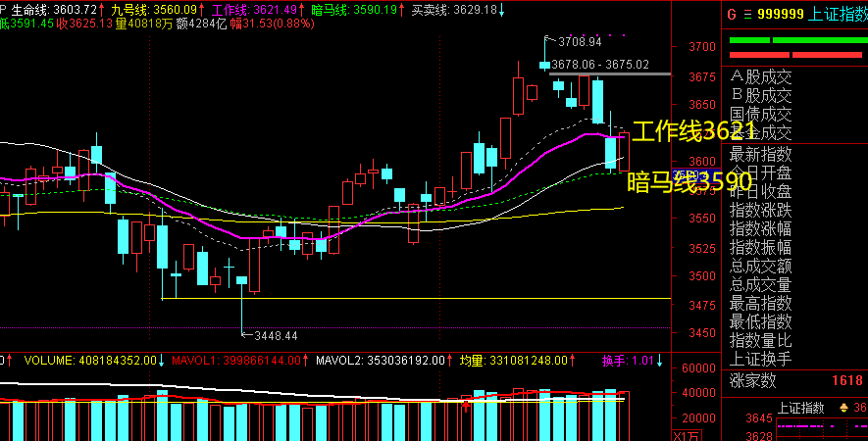This screenshot has width=868, height=441.
Task: Click the red sell-strength bar
Action: click(x=795, y=55)
